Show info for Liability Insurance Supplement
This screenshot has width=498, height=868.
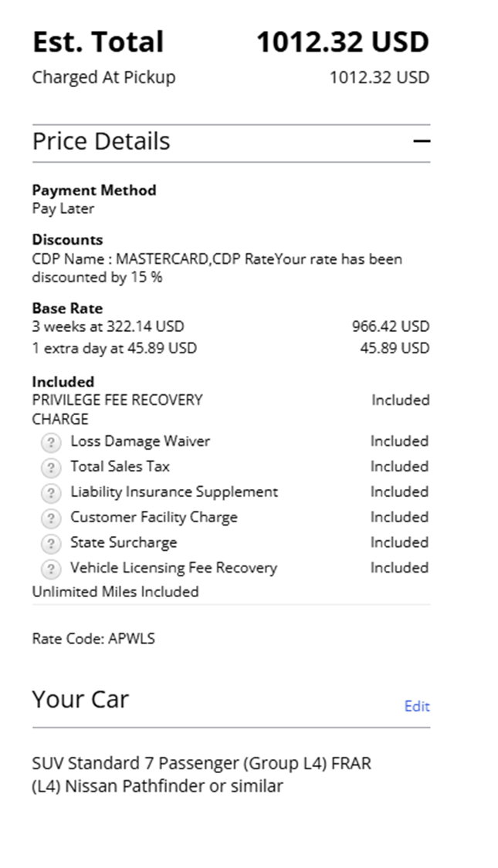coord(50,493)
